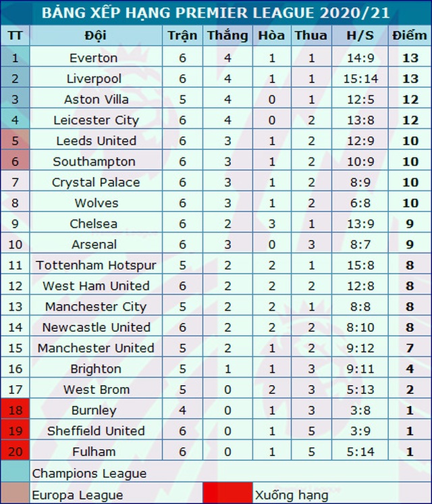
Task: Click the Bảng xếp hạng title
Action: pos(215,13)
